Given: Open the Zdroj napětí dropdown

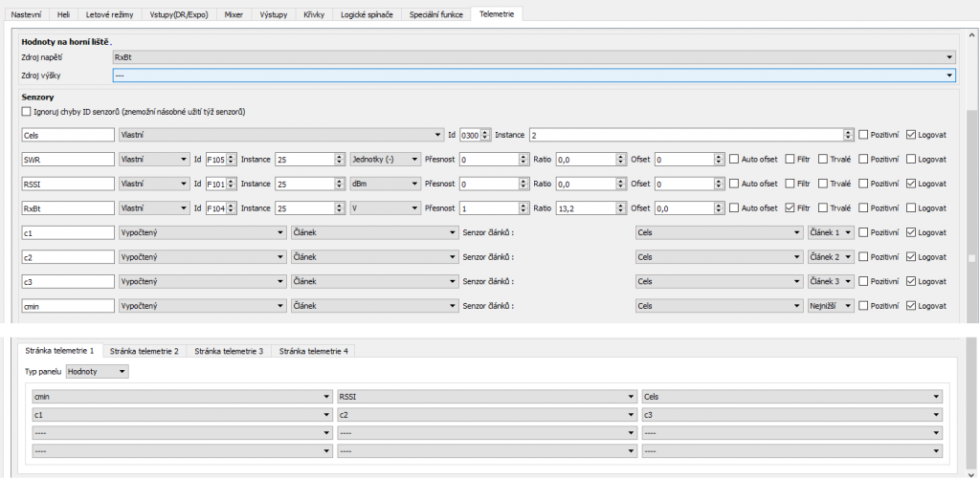Looking at the screenshot, I should [x=533, y=57].
